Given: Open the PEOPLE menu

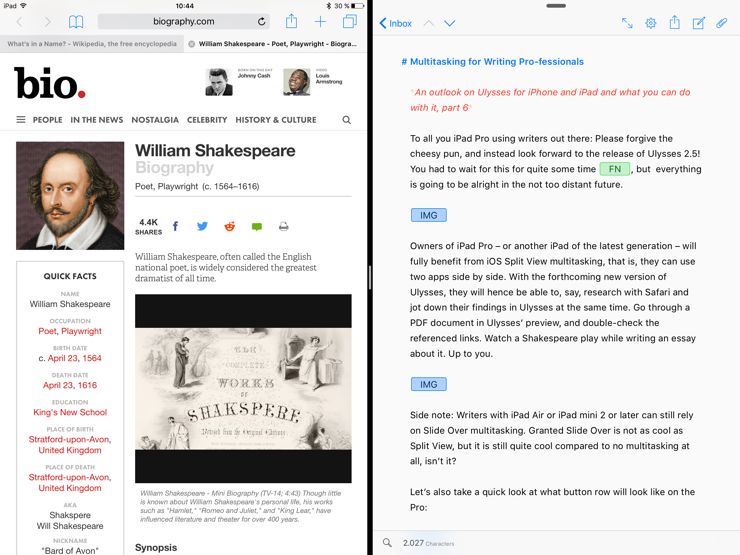Looking at the screenshot, I should [x=47, y=120].
